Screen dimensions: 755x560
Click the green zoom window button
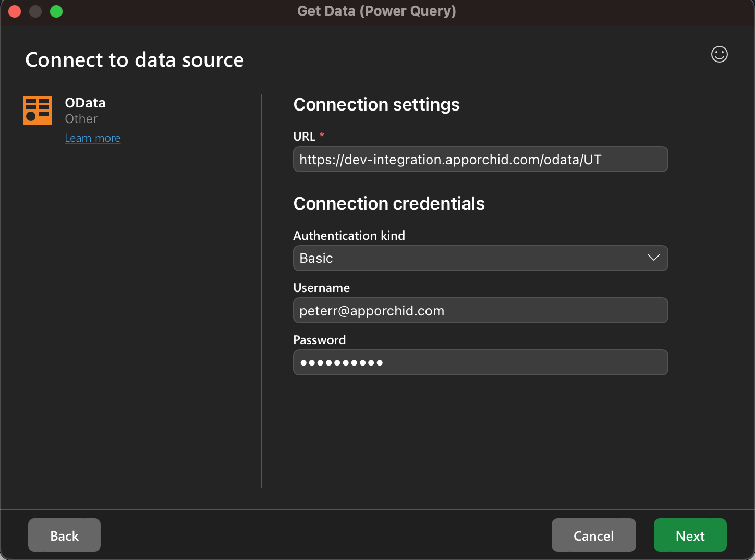pyautogui.click(x=56, y=11)
